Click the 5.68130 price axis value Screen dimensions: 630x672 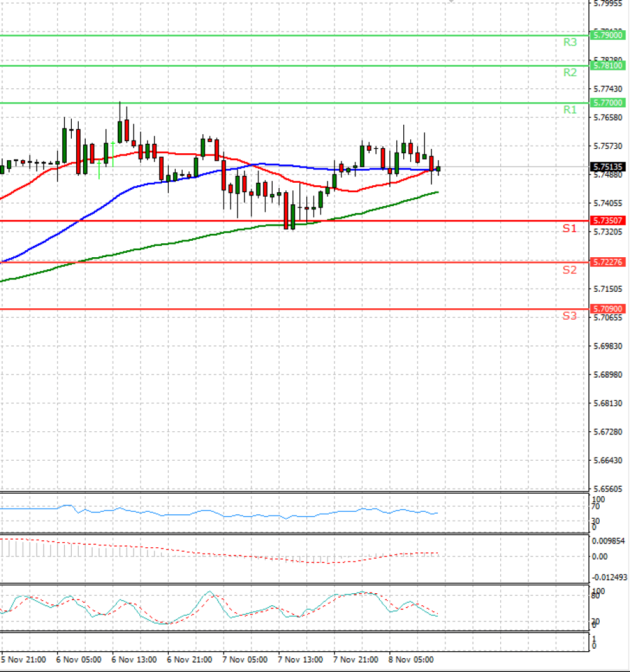tap(608, 403)
